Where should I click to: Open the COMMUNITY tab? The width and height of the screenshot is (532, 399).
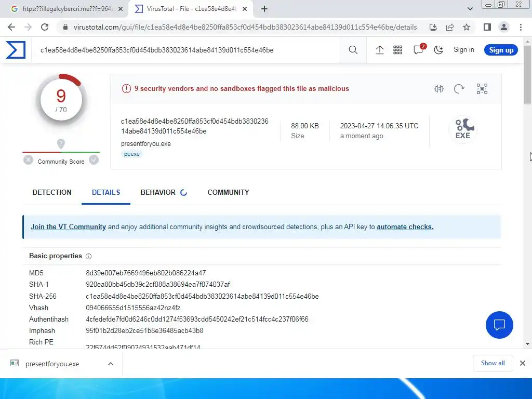tap(229, 192)
